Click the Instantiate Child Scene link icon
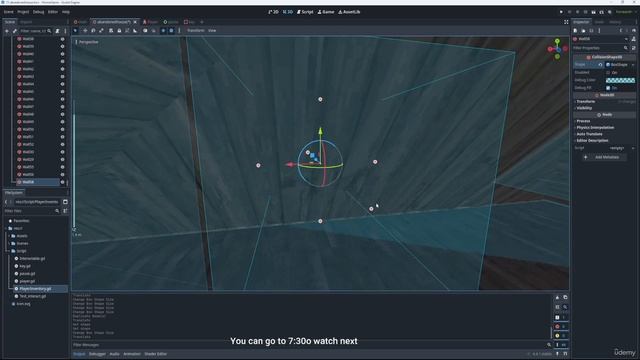This screenshot has width=640, height=360. 15,31
